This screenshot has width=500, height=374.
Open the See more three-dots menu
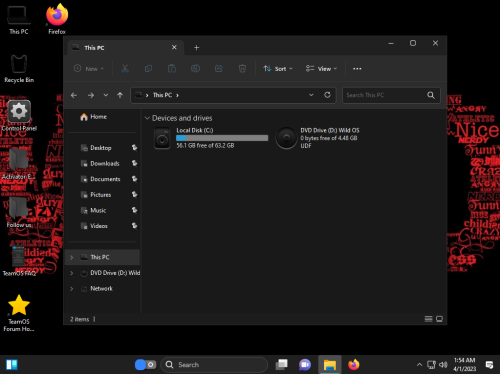click(357, 69)
